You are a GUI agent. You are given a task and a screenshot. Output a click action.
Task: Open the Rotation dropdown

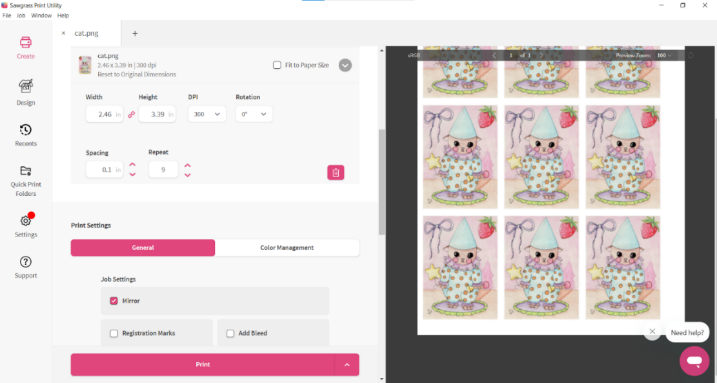pyautogui.click(x=254, y=114)
